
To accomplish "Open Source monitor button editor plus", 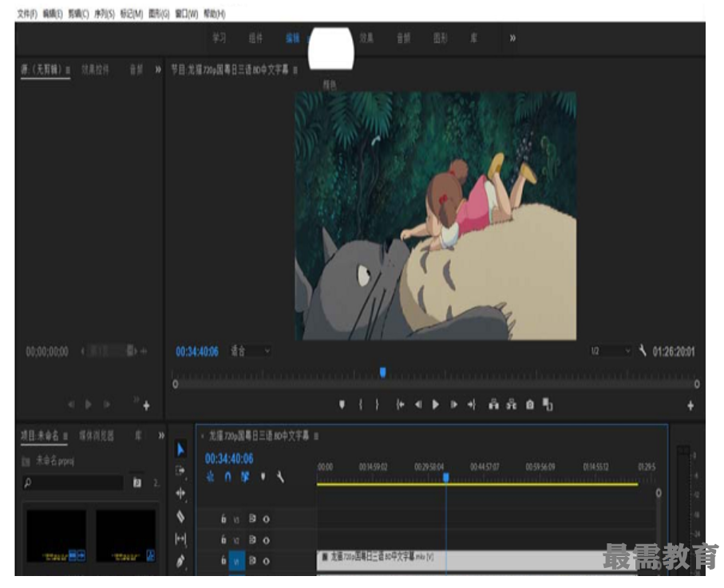I will click(x=146, y=405).
